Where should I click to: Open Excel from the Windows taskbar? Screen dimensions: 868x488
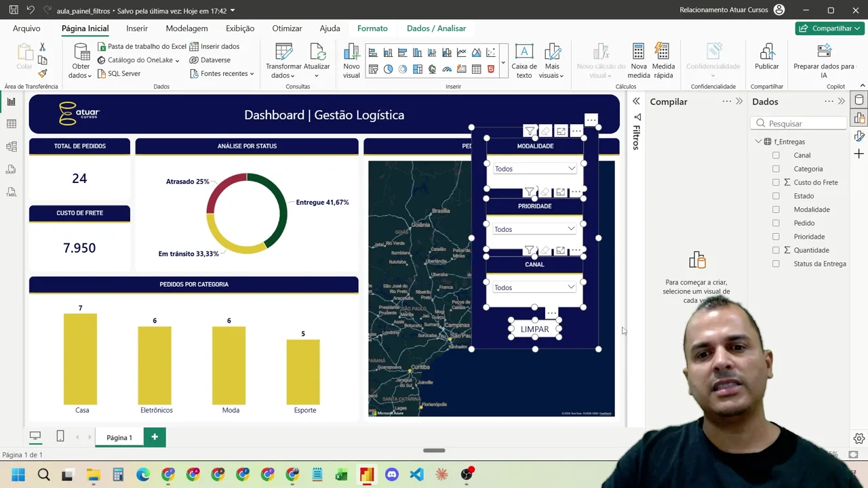(342, 474)
